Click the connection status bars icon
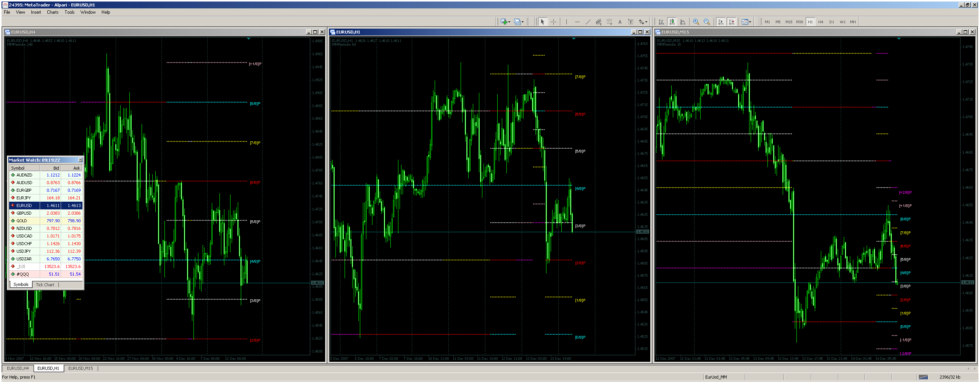The image size is (980, 382). (923, 377)
